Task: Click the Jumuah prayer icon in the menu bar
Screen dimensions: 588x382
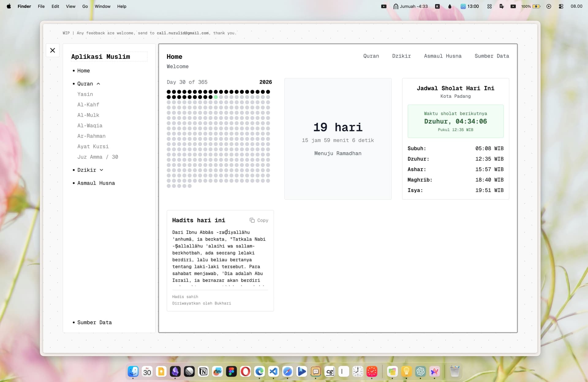Action: [x=396, y=6]
